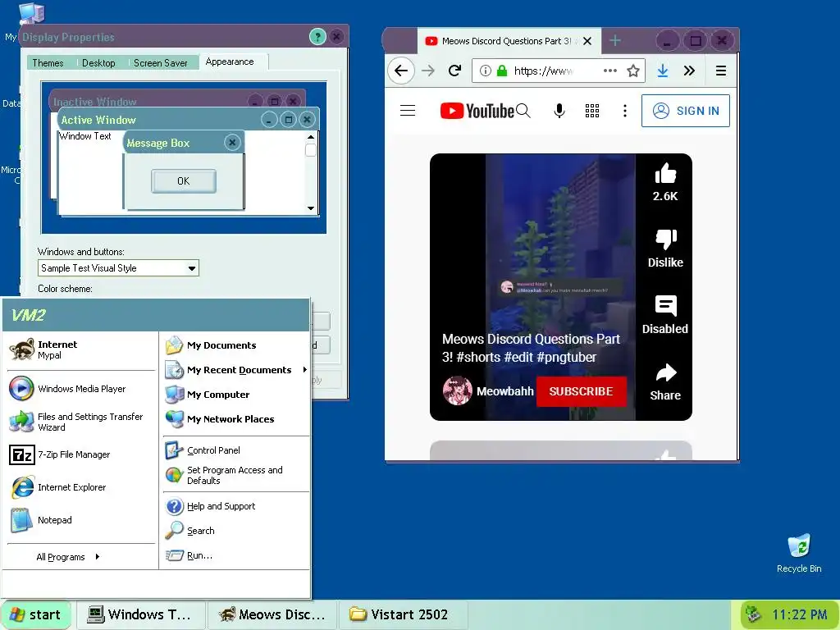Subscribe to Meowbahh channel
The width and height of the screenshot is (840, 630).
582,391
